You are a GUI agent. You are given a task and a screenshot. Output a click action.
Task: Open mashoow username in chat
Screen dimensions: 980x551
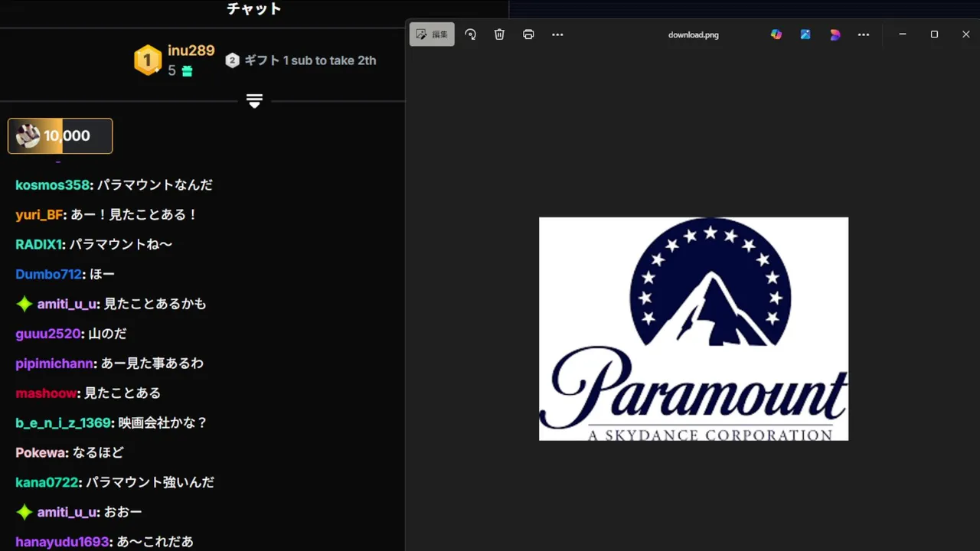pyautogui.click(x=46, y=393)
